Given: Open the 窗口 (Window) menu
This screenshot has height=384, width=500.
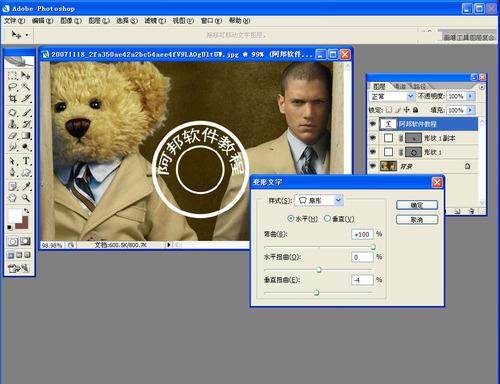Looking at the screenshot, I should (211, 21).
